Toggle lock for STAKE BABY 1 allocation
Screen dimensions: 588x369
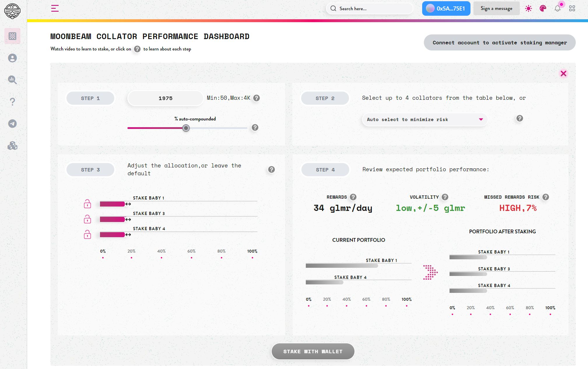pos(87,204)
